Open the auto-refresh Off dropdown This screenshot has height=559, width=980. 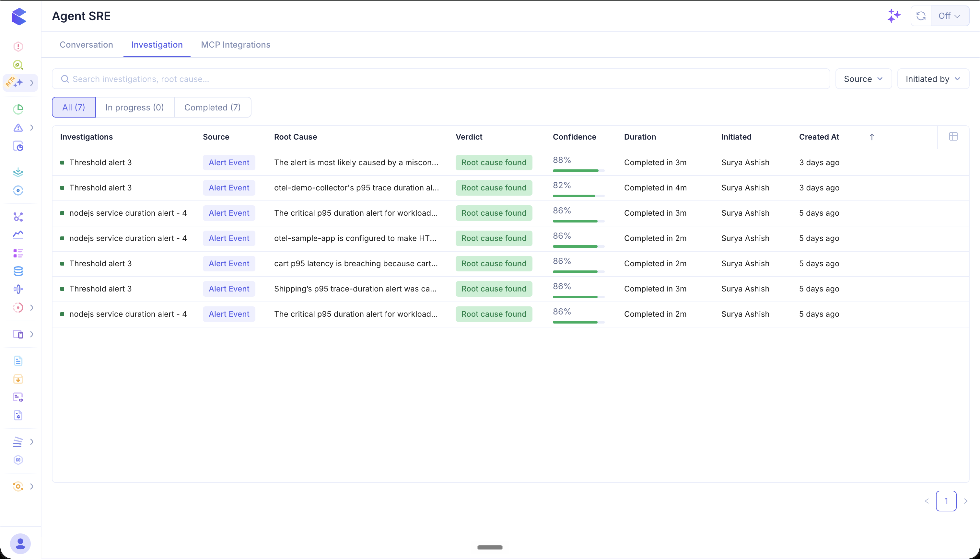[x=950, y=16]
